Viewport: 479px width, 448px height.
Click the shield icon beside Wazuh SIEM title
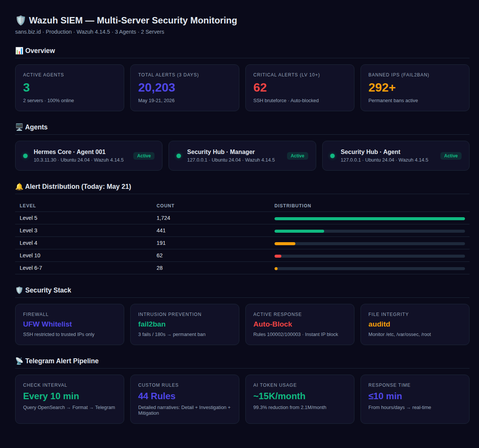click(x=21, y=20)
